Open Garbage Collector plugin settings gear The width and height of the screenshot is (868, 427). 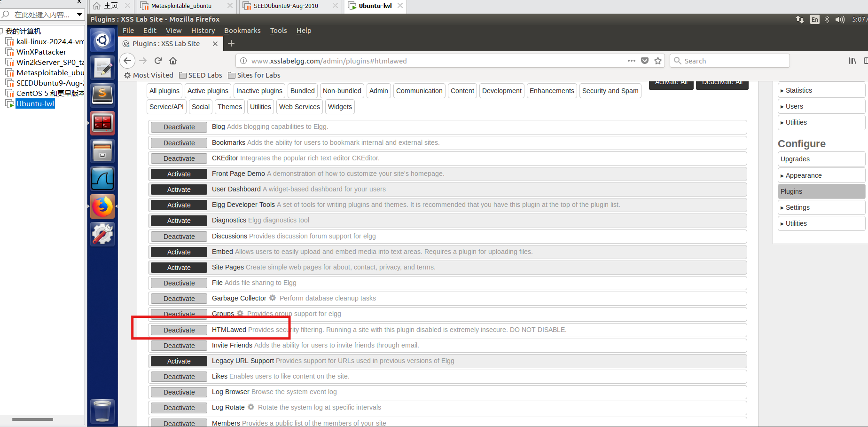(x=273, y=298)
